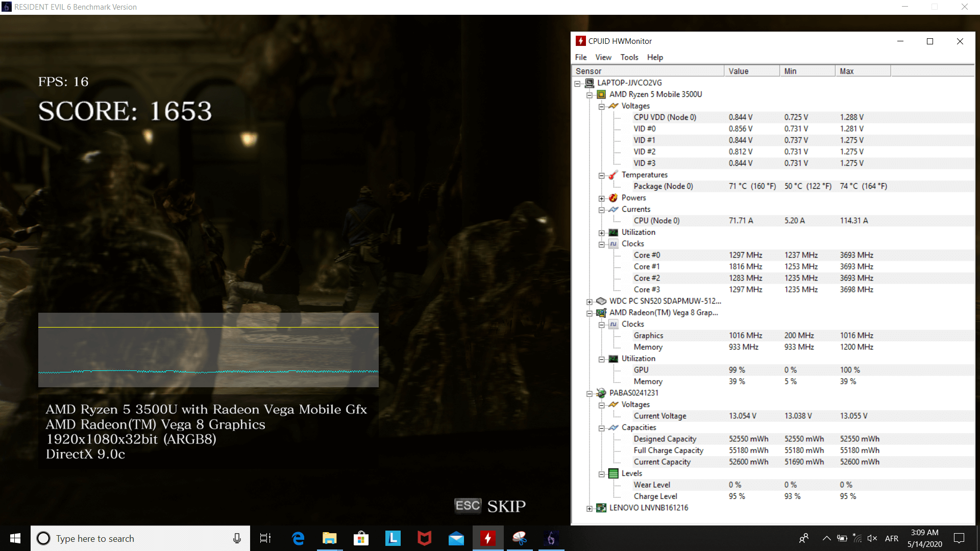Open volume control in system tray
This screenshot has height=551, width=980.
tap(872, 538)
